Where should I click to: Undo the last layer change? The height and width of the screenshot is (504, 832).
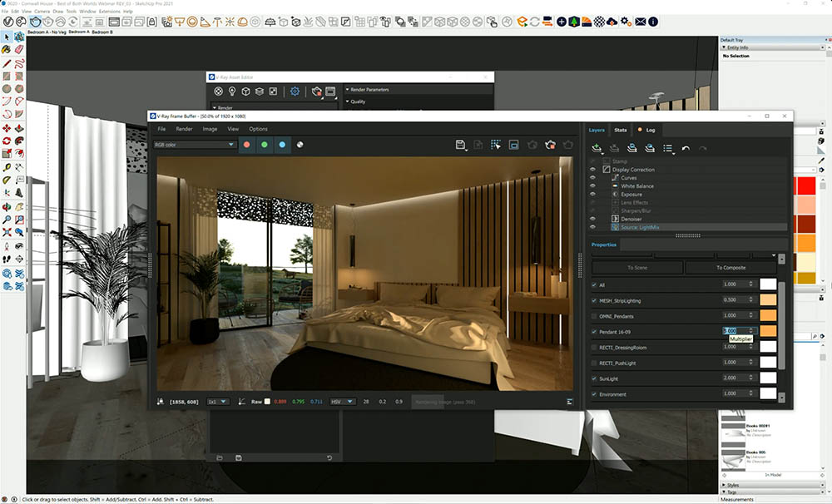click(x=685, y=148)
